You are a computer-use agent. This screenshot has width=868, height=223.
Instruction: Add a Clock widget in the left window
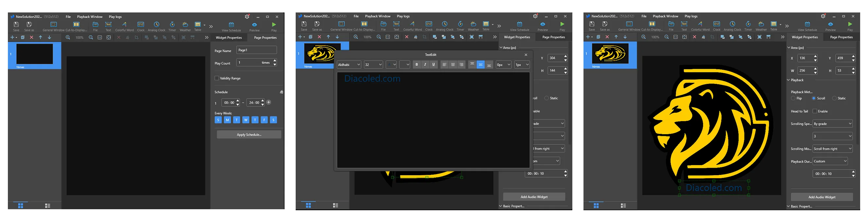coord(141,26)
